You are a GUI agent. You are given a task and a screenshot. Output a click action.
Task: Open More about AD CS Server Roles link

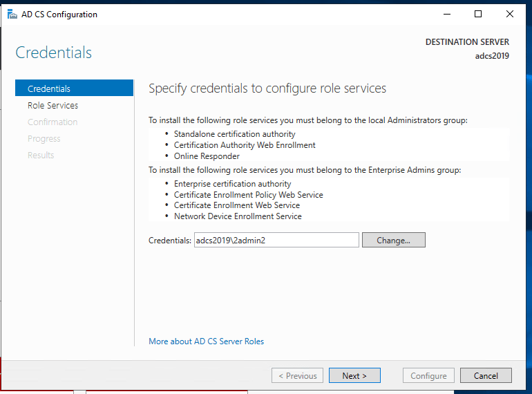[206, 341]
